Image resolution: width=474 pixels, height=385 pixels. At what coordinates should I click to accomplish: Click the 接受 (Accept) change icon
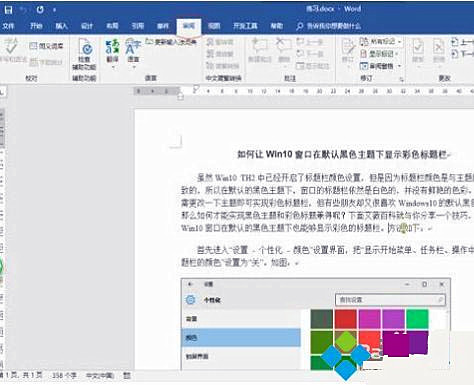click(418, 47)
